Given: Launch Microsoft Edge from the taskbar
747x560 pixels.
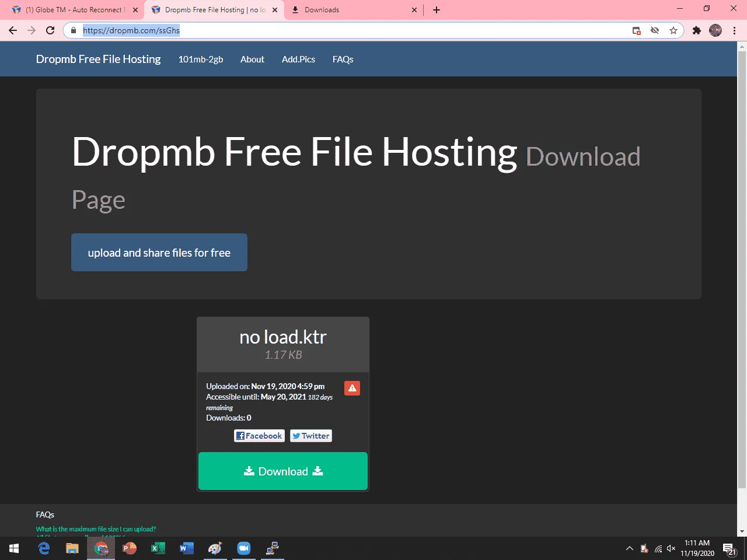Looking at the screenshot, I should point(44,548).
